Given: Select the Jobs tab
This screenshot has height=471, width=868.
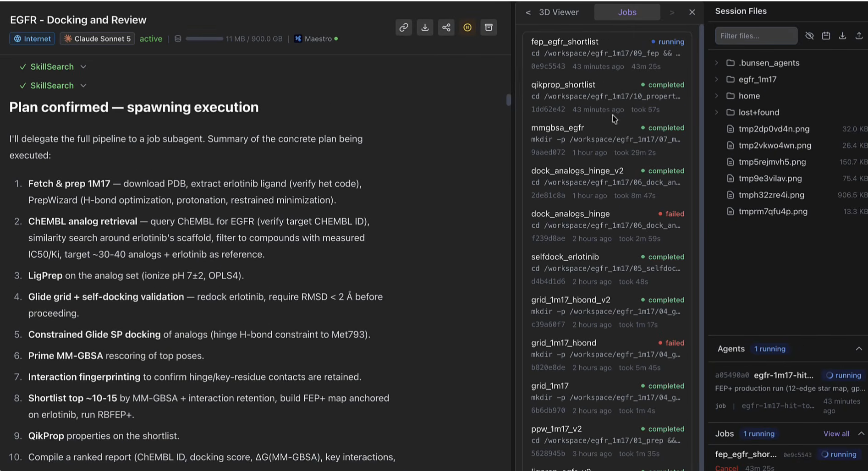Looking at the screenshot, I should (x=627, y=12).
